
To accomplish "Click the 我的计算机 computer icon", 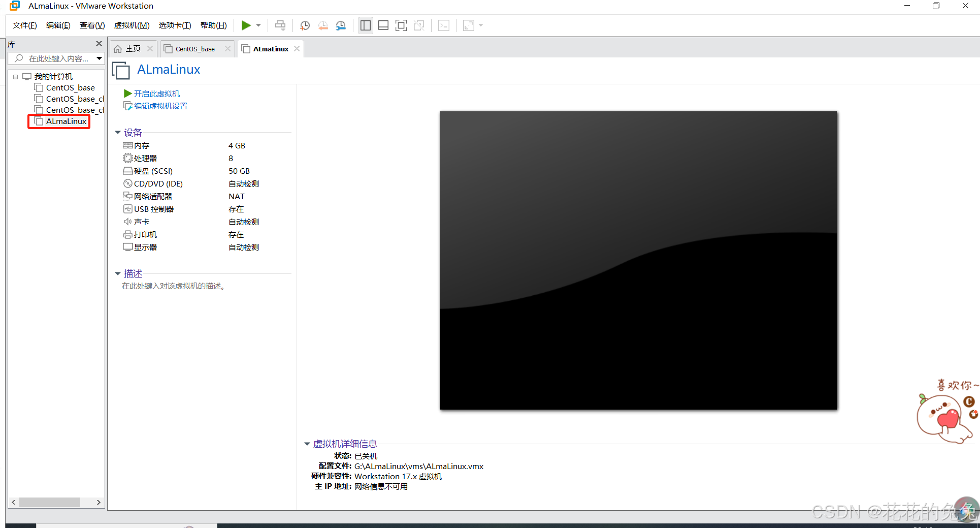I will tap(27, 77).
